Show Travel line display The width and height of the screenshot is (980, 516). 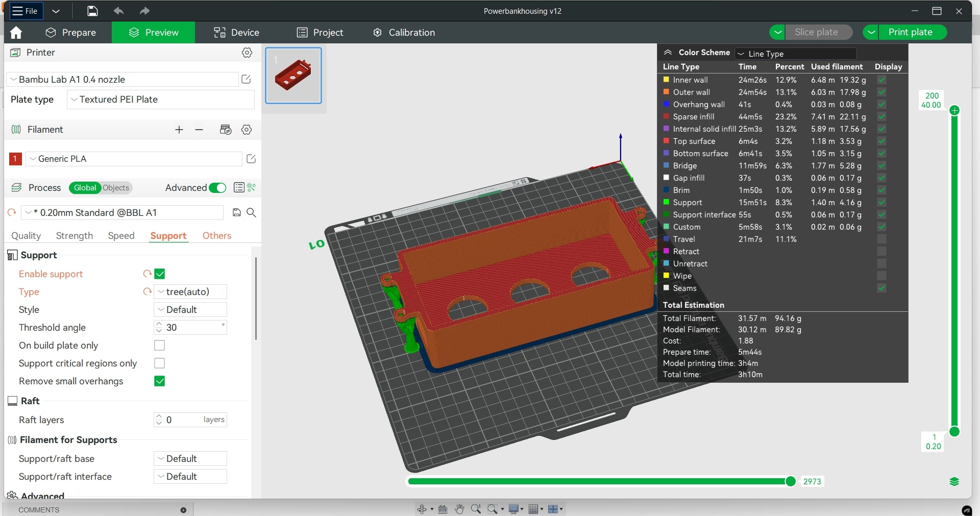click(881, 239)
